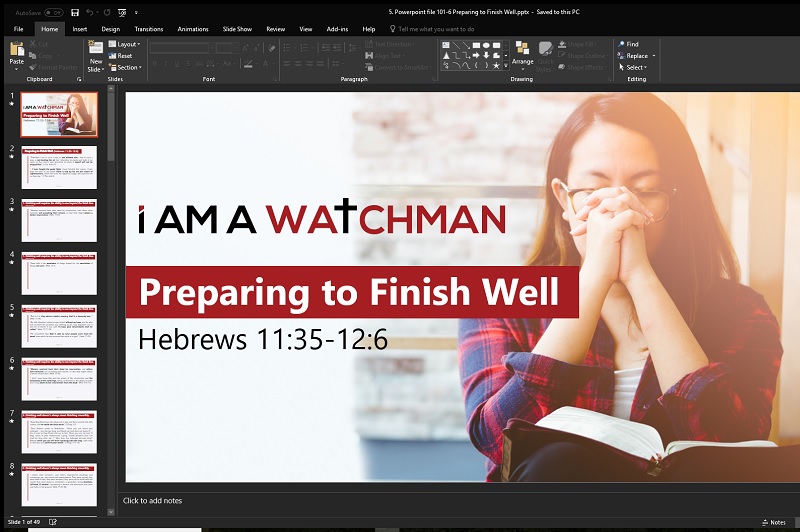The height and width of the screenshot is (532, 800).
Task: Switch to the Transitions tab
Action: pyautogui.click(x=148, y=29)
